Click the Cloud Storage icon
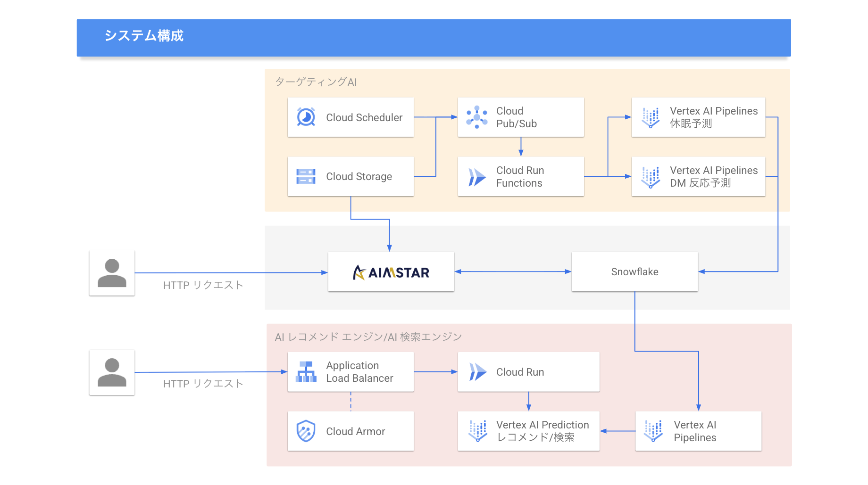Screen dimensions: 868x485 pos(306,176)
